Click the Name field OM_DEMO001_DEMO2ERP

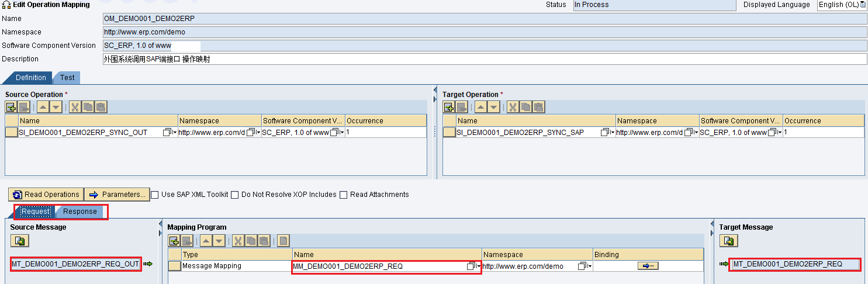click(485, 19)
